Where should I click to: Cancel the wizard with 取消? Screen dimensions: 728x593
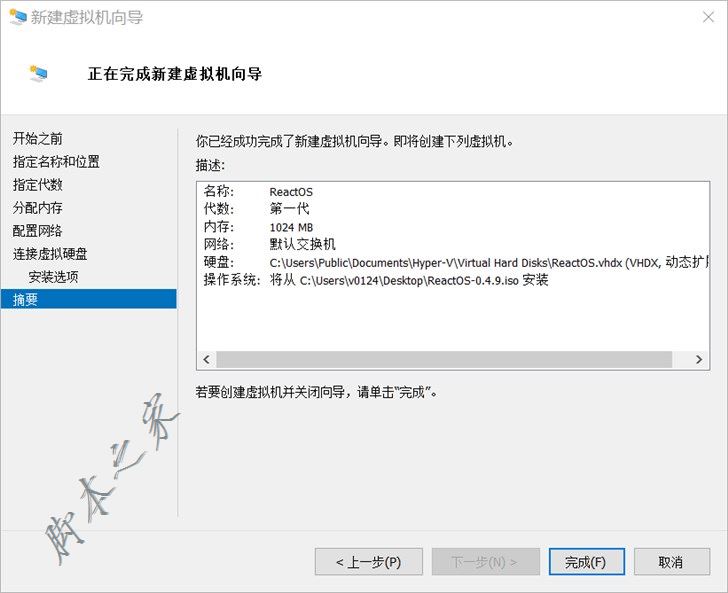[x=671, y=562]
